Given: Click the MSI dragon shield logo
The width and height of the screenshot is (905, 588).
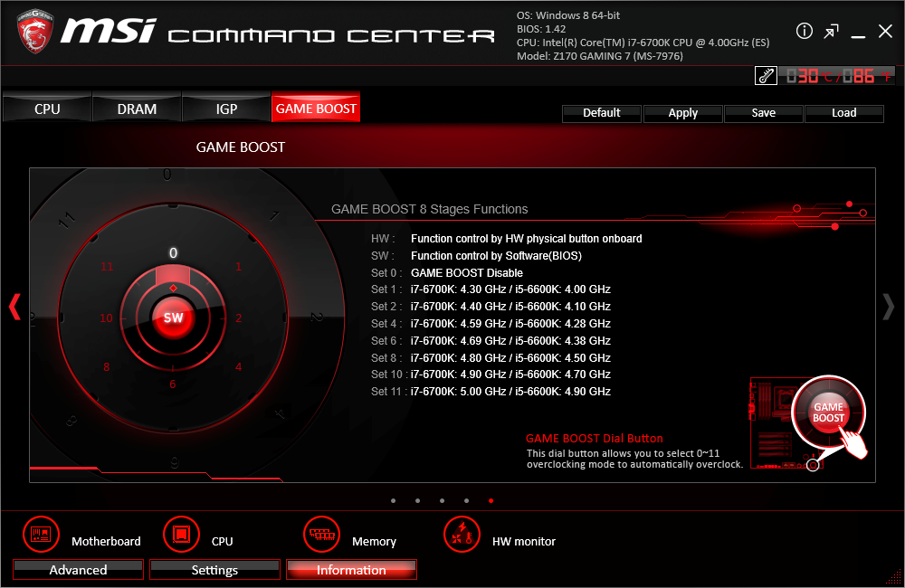Looking at the screenshot, I should pyautogui.click(x=34, y=31).
